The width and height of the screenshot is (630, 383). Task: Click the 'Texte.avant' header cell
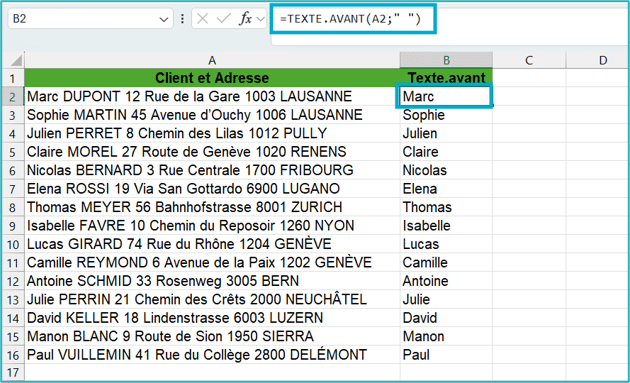446,78
